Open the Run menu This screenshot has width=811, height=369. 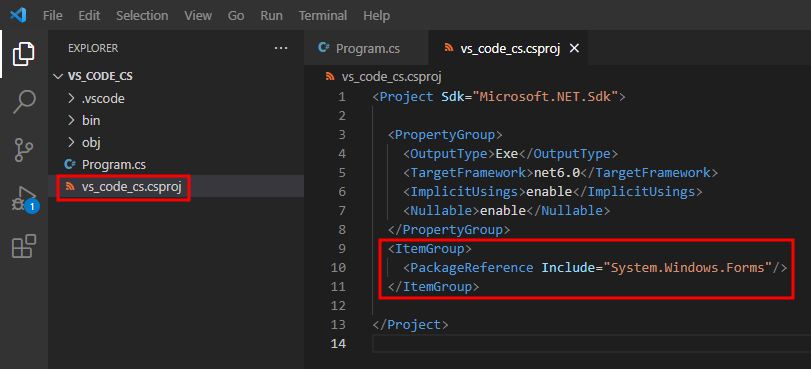point(272,16)
